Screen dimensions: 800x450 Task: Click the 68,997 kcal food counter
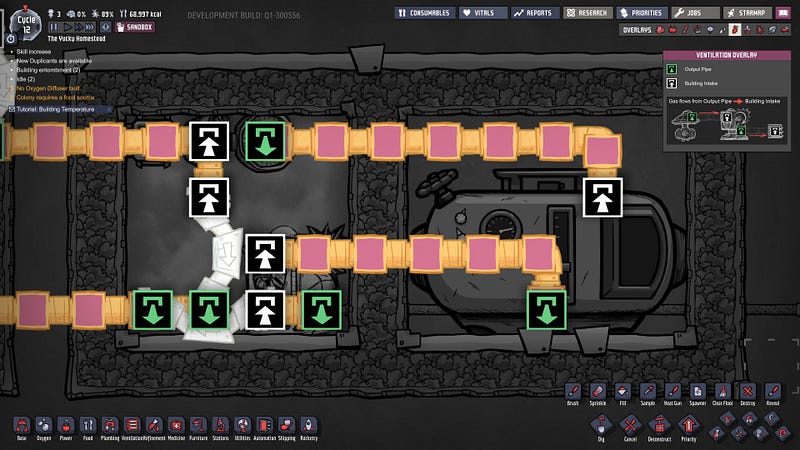coord(138,14)
